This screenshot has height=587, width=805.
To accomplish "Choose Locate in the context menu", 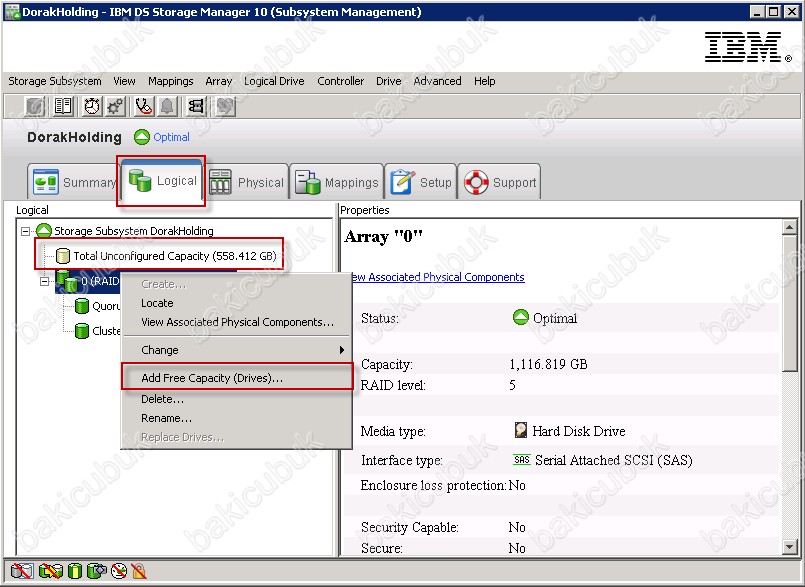I will pyautogui.click(x=237, y=303).
